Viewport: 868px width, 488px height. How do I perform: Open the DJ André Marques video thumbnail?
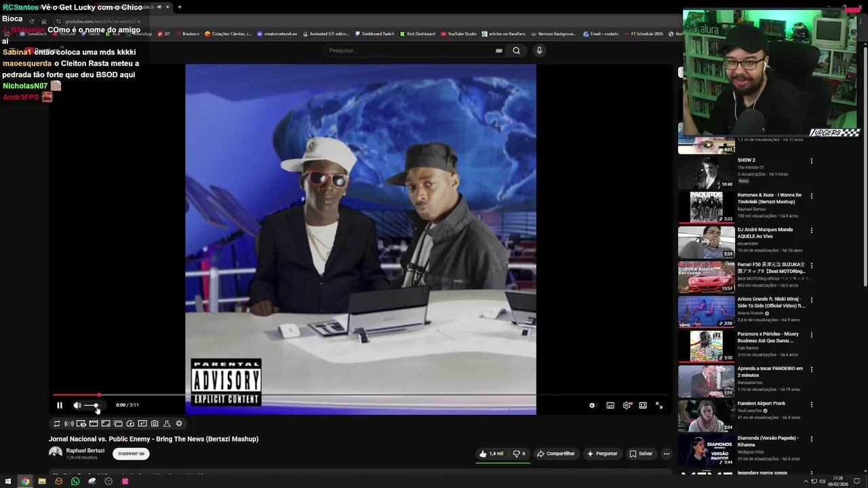point(706,242)
